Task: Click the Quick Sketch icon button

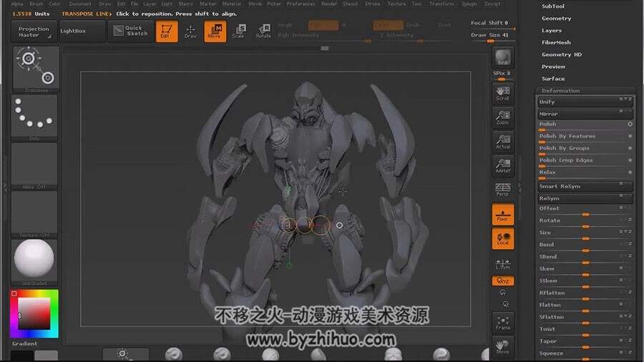Action: pyautogui.click(x=131, y=31)
